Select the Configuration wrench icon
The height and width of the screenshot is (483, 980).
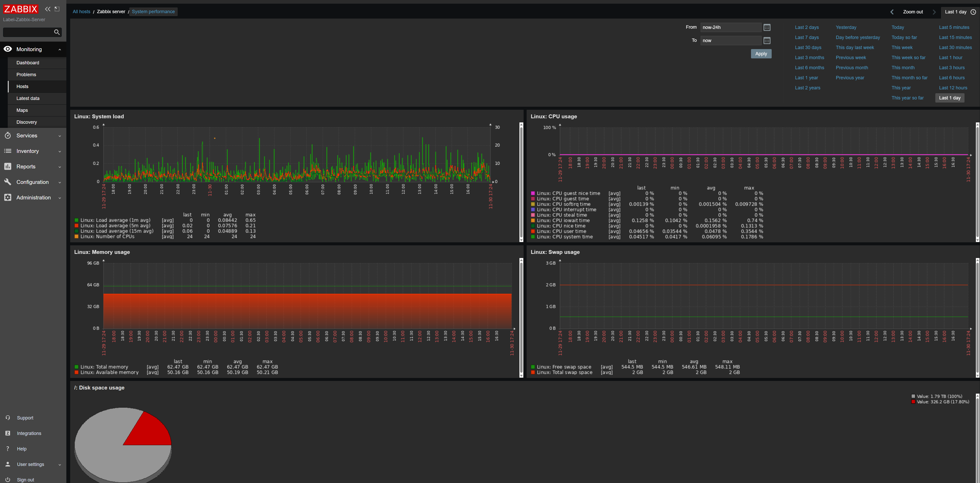coord(7,182)
